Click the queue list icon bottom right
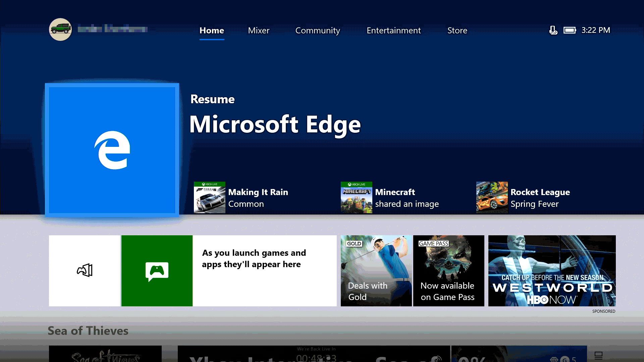The width and height of the screenshot is (644, 362). (x=598, y=355)
